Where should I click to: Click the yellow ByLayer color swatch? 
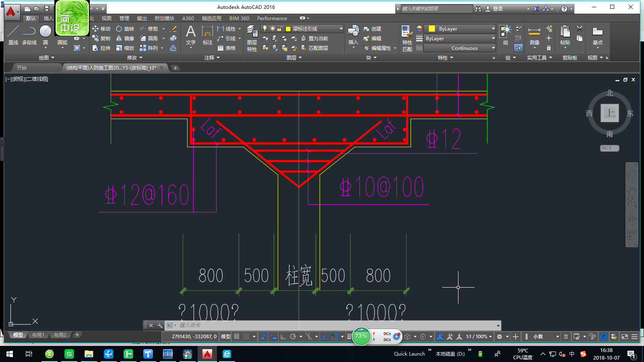click(x=431, y=29)
